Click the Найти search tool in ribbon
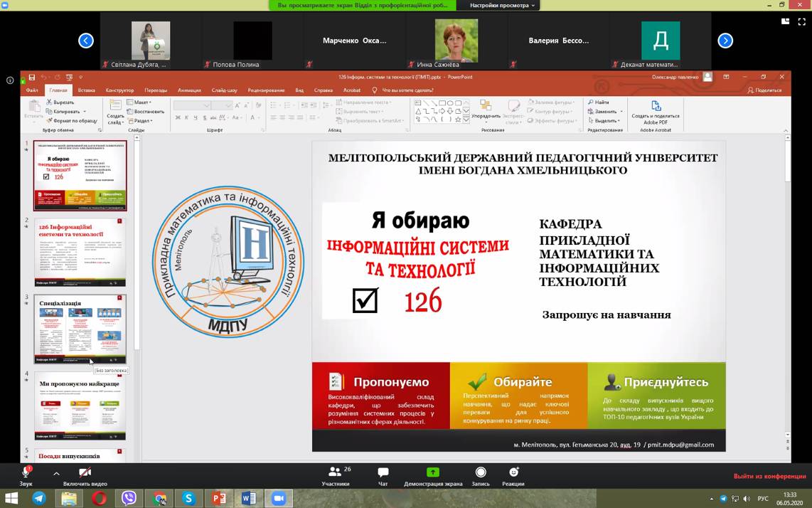Screen dimensions: 812x508 598,102
